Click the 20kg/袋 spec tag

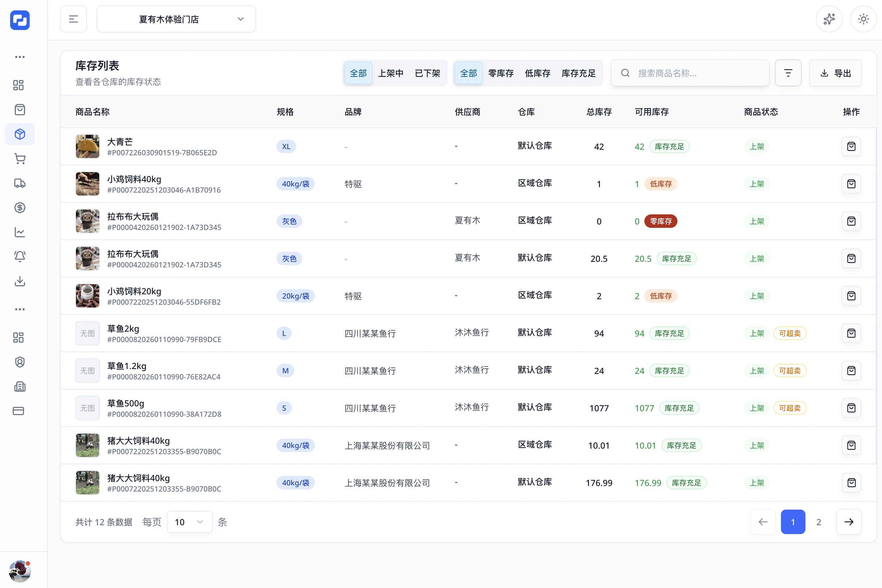click(x=296, y=296)
